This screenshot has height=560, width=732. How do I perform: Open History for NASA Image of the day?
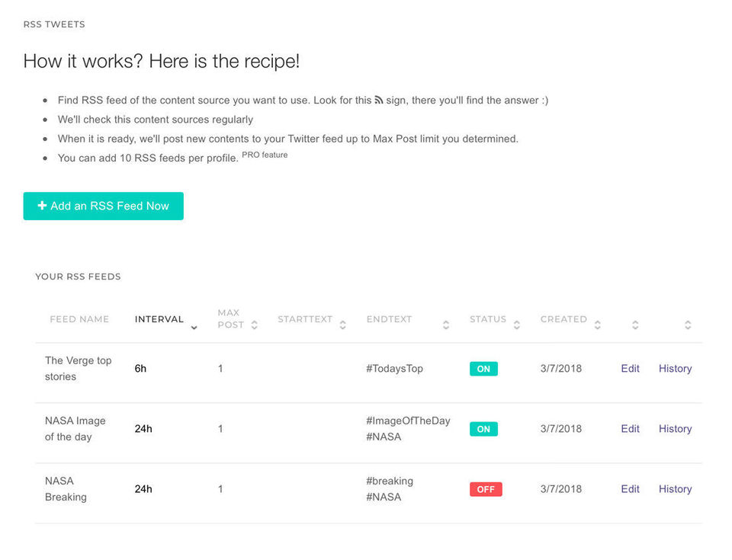pyautogui.click(x=675, y=429)
